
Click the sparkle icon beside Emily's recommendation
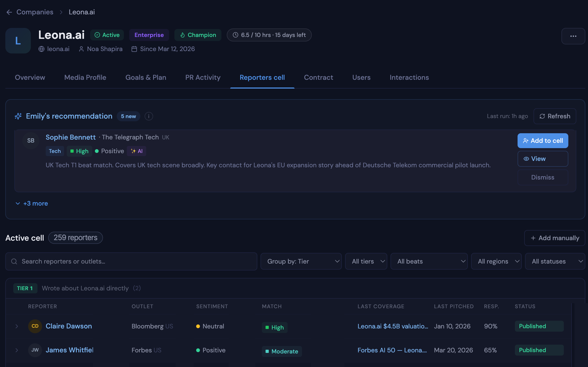pyautogui.click(x=18, y=116)
